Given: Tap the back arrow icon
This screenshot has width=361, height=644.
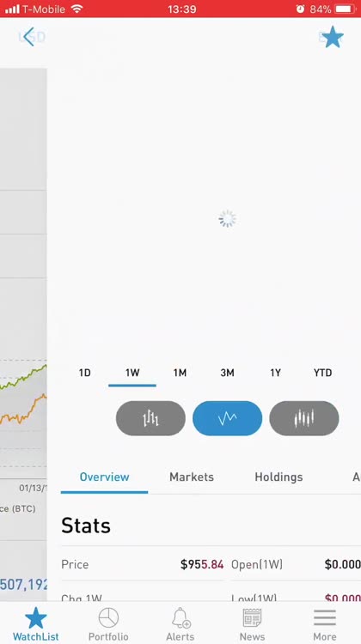Looking at the screenshot, I should point(28,38).
